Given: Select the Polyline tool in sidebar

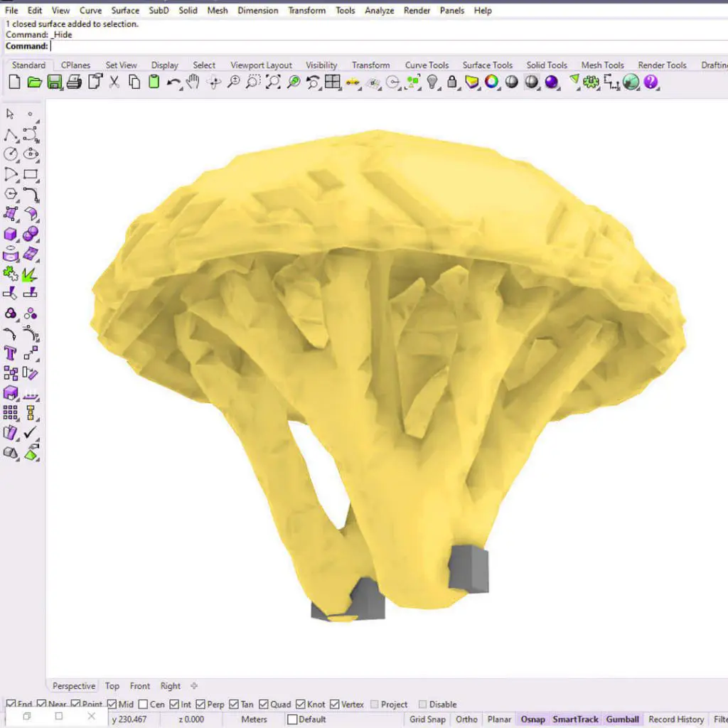Looking at the screenshot, I should point(11,135).
